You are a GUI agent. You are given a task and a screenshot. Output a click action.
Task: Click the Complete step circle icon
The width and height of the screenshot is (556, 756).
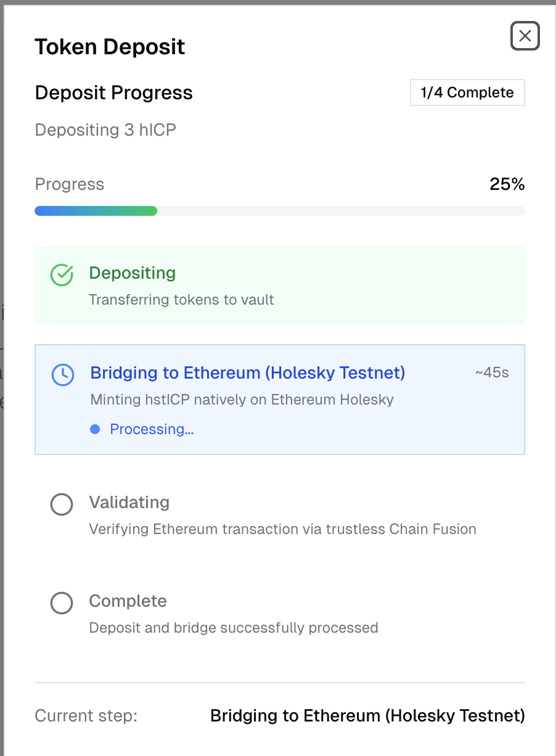(x=62, y=603)
